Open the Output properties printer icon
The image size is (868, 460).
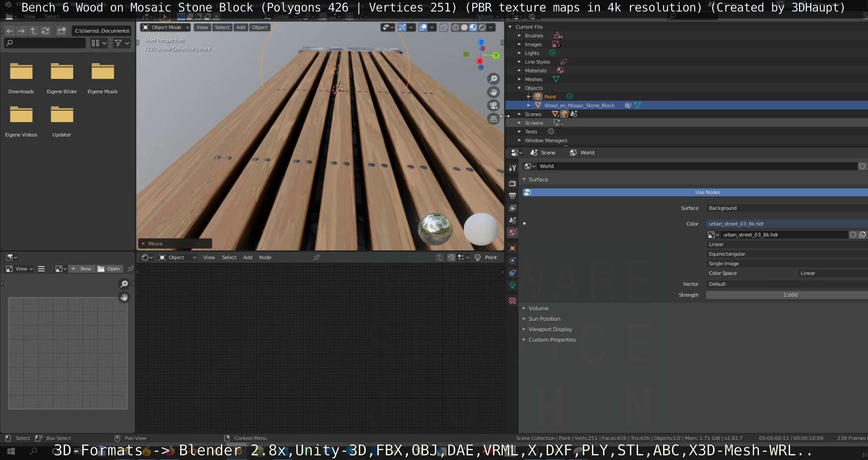(512, 195)
